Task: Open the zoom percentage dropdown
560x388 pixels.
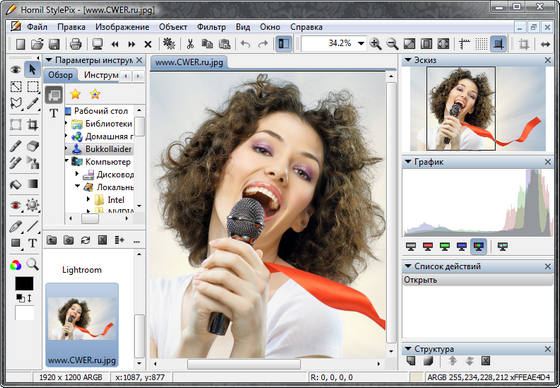Action: pyautogui.click(x=361, y=44)
